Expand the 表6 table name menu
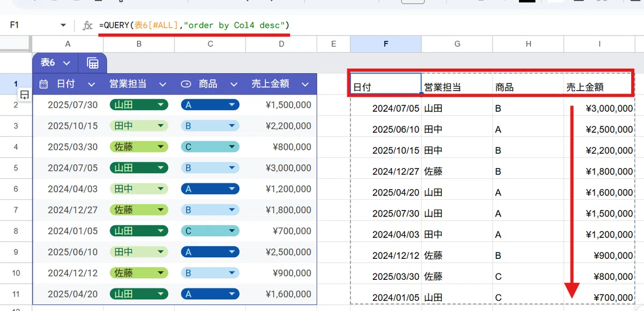 click(67, 63)
